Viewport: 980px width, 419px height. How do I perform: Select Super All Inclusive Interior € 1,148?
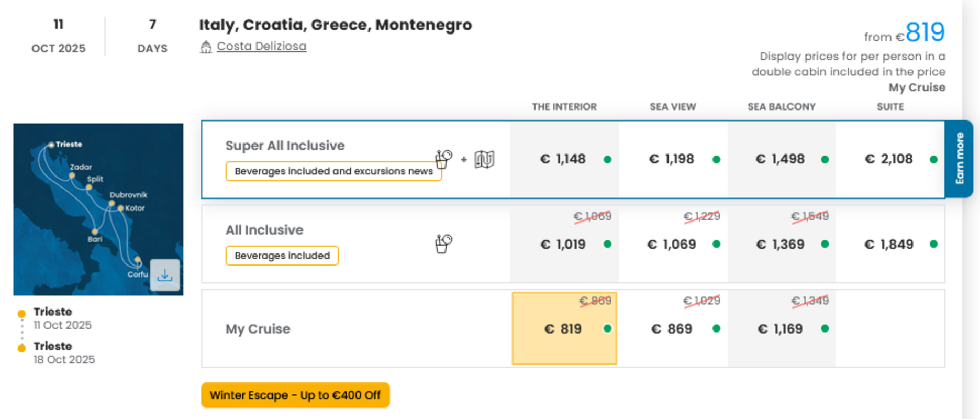coord(564,159)
